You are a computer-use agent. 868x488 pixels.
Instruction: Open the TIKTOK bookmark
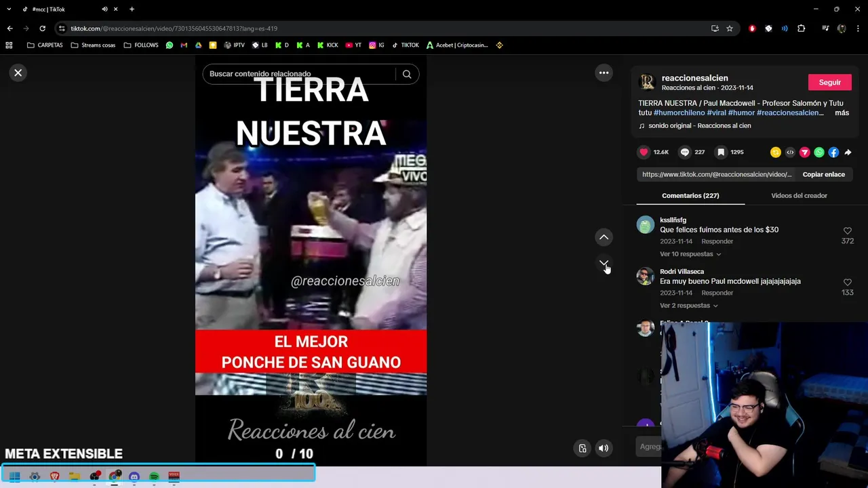coord(405,45)
